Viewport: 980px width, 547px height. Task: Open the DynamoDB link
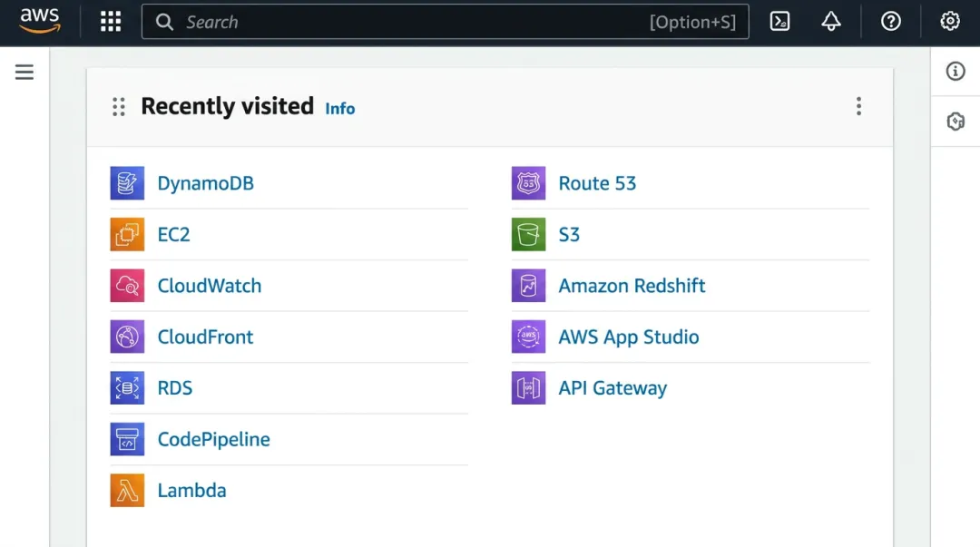click(x=206, y=183)
